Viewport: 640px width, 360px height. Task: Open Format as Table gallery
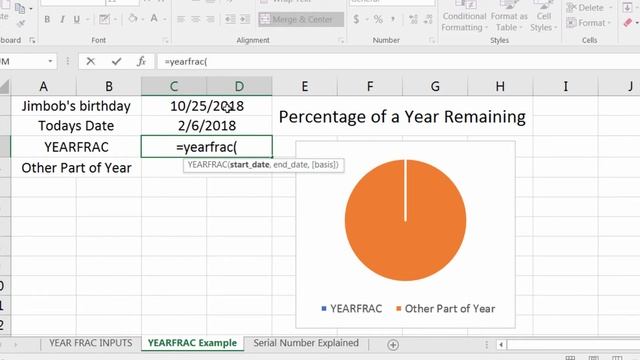coord(509,16)
